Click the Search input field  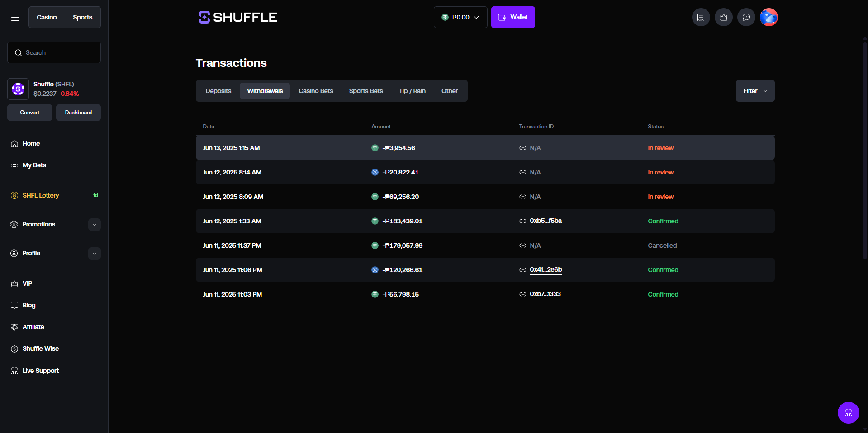[x=54, y=52]
